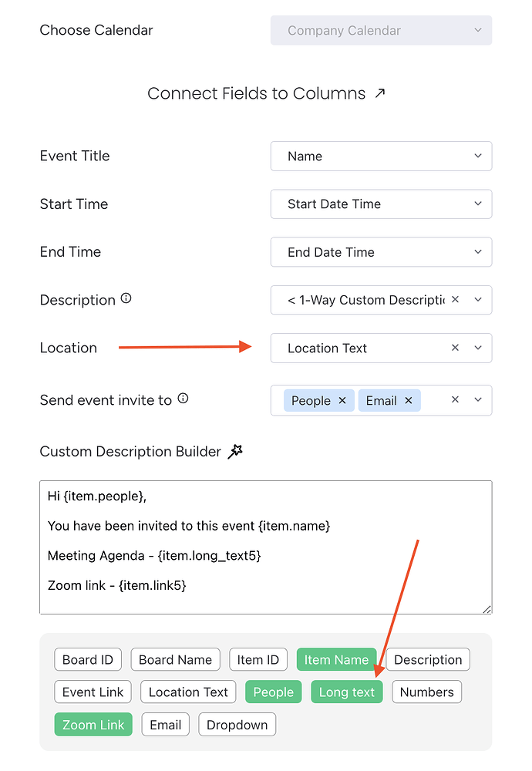
Task: Open the End Time column dropdown
Action: point(381,252)
